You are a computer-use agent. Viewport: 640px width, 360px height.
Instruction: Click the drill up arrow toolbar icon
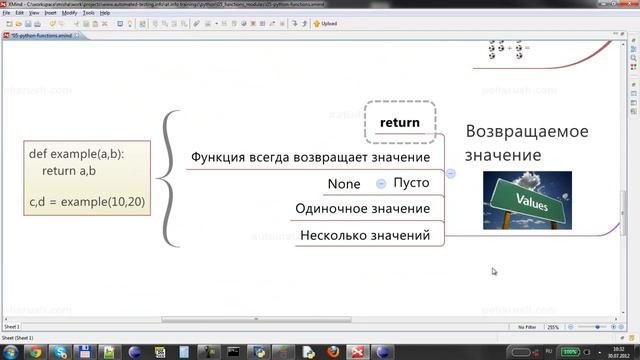click(304, 24)
